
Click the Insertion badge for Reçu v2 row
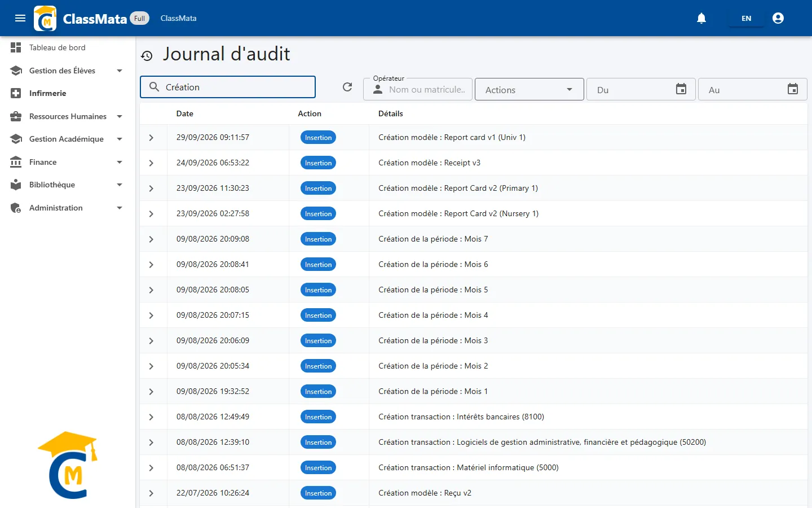pyautogui.click(x=318, y=493)
